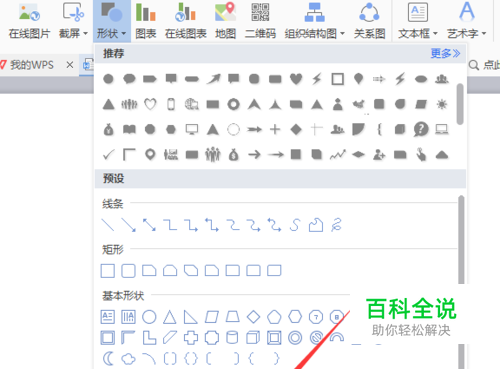Choose the hexagon in 基本形状

pyautogui.click(x=295, y=317)
